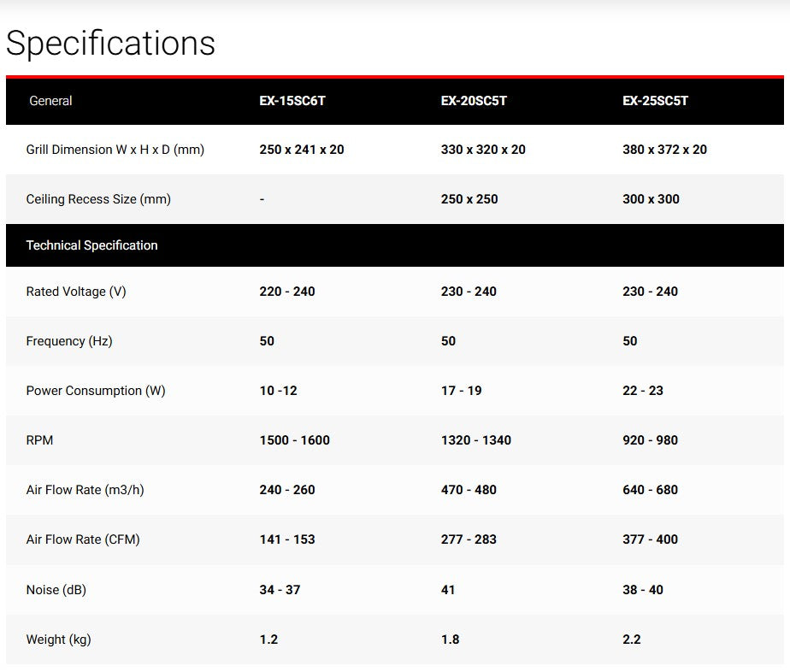790x672 pixels.
Task: Select the 41 noise level value
Action: [x=448, y=590]
